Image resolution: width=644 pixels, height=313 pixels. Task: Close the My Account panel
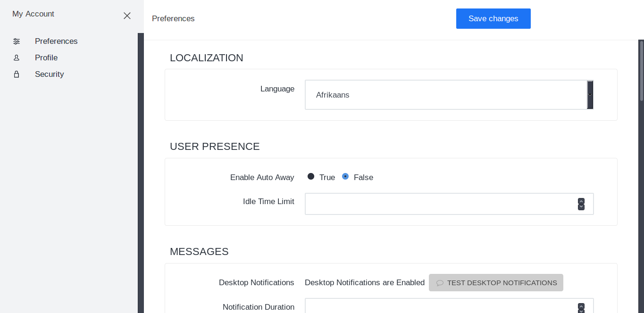[x=127, y=16]
